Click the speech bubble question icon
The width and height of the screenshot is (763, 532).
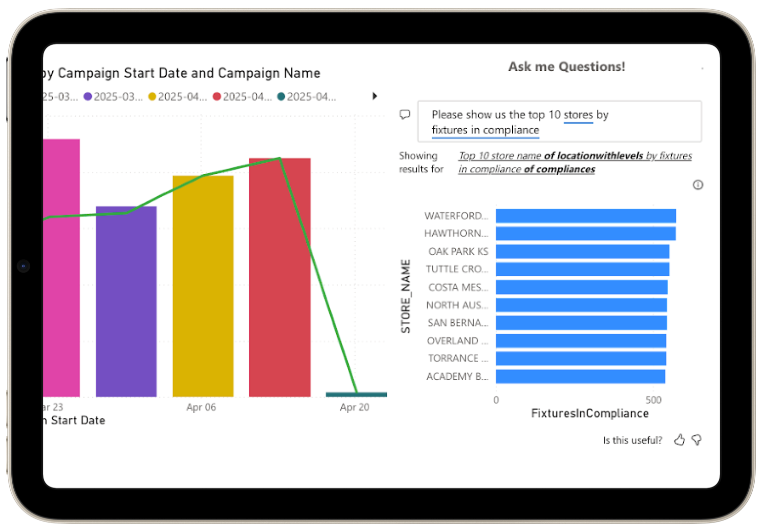pyautogui.click(x=405, y=115)
